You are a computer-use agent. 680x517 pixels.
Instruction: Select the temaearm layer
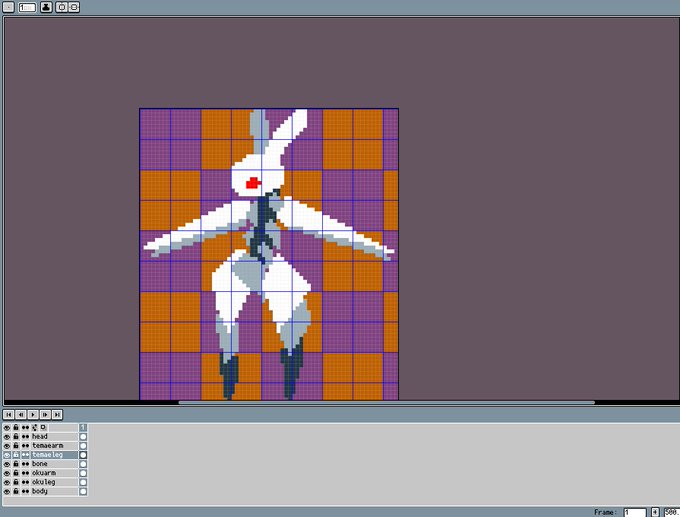coord(54,446)
